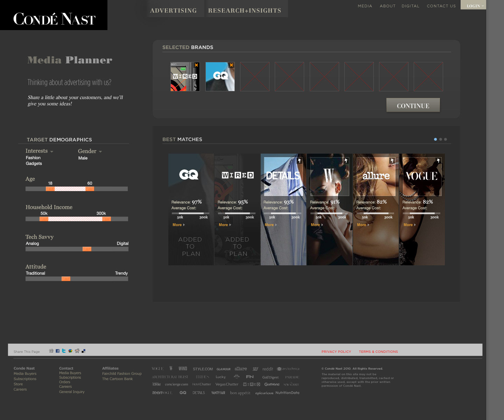The image size is (504, 420).
Task: Open the NutritionData logo in the footer
Action: [287, 393]
